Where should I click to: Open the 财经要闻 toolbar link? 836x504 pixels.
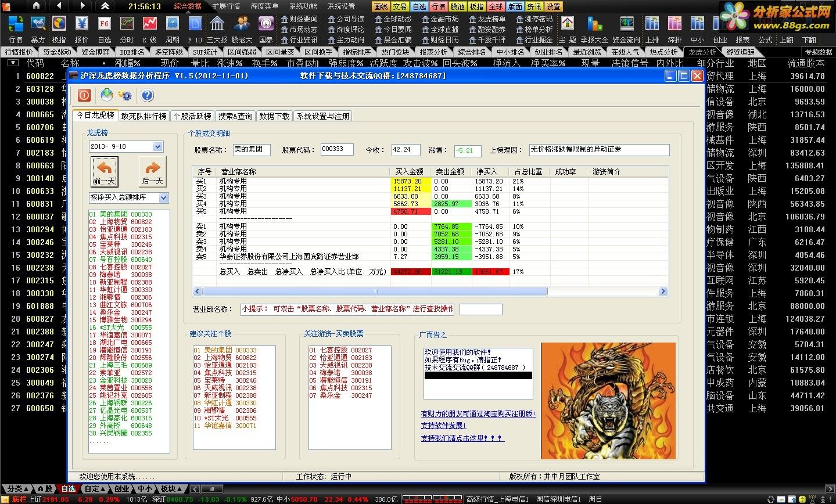click(299, 19)
